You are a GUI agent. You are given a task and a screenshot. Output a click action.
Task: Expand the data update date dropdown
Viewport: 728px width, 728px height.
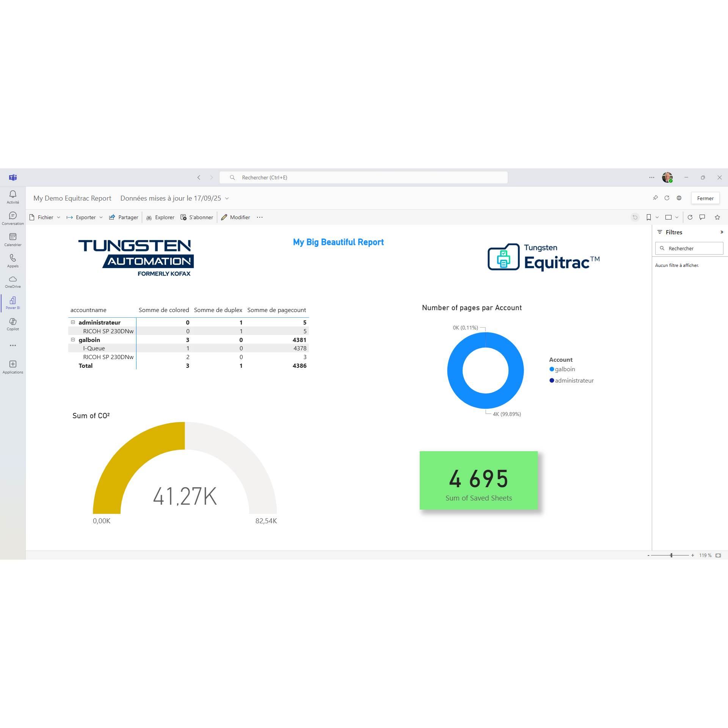point(227,198)
